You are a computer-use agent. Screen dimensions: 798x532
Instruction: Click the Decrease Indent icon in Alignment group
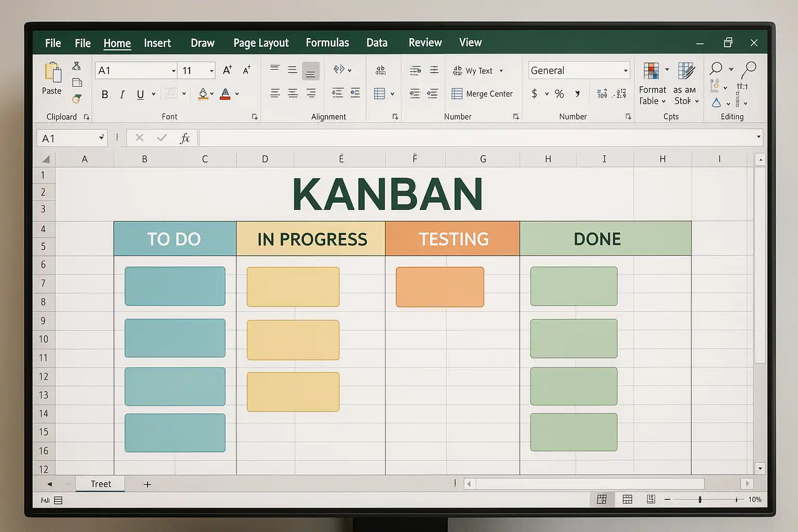click(x=338, y=93)
